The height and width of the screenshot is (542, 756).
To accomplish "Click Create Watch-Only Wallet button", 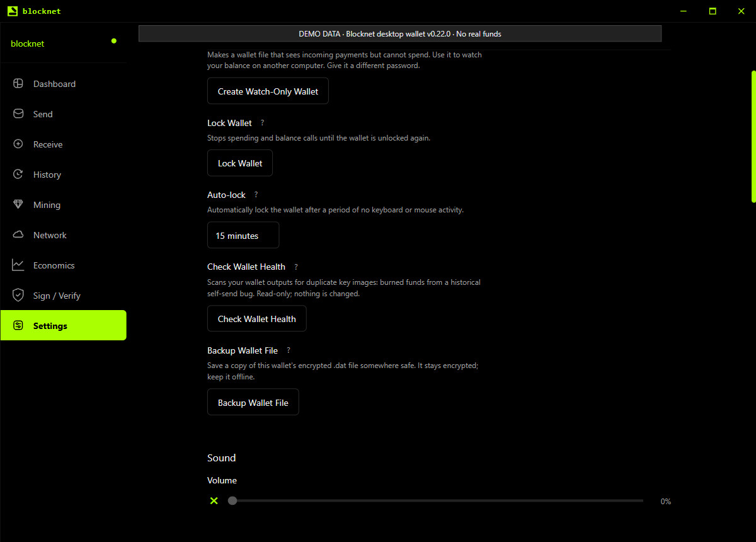I will [268, 91].
